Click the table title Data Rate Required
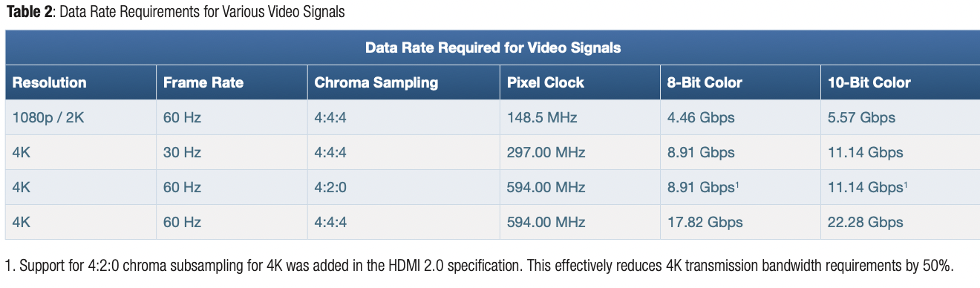980x288 pixels. point(493,48)
